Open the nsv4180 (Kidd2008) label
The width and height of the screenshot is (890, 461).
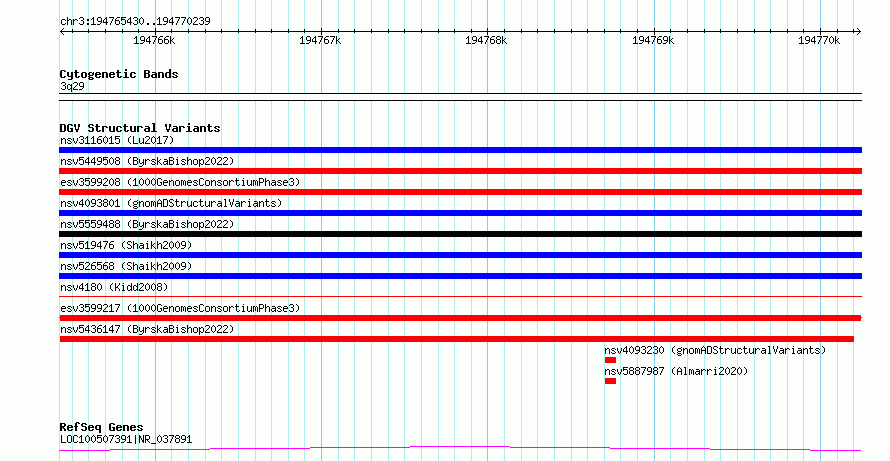coord(114,287)
